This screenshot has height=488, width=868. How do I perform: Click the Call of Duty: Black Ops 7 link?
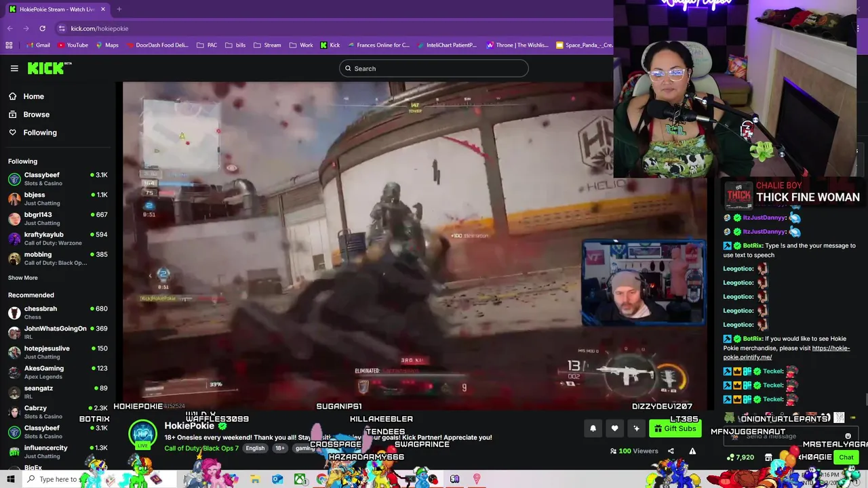(x=201, y=448)
